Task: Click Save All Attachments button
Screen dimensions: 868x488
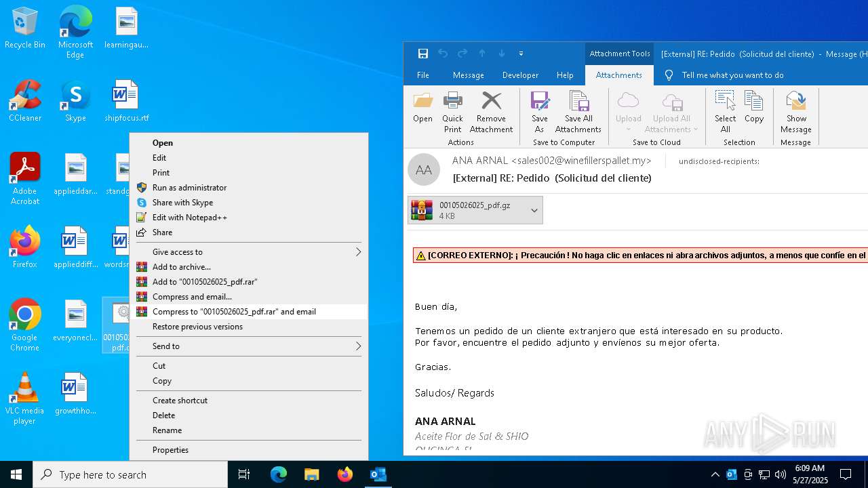Action: (578, 113)
